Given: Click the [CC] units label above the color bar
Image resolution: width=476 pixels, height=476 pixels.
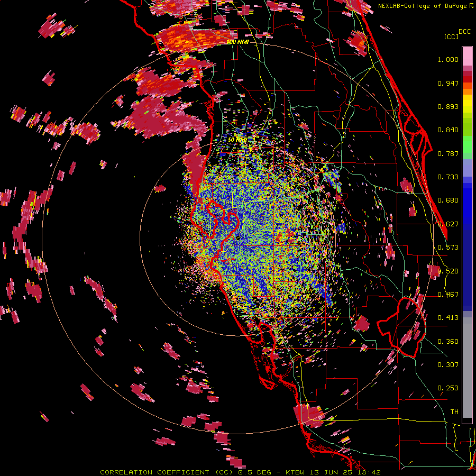Looking at the screenshot, I should point(451,36).
